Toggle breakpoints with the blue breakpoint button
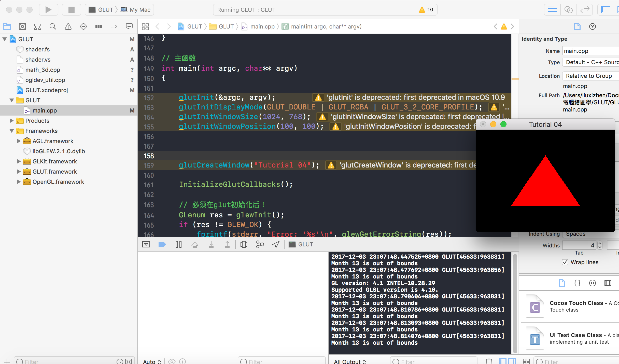 click(162, 244)
